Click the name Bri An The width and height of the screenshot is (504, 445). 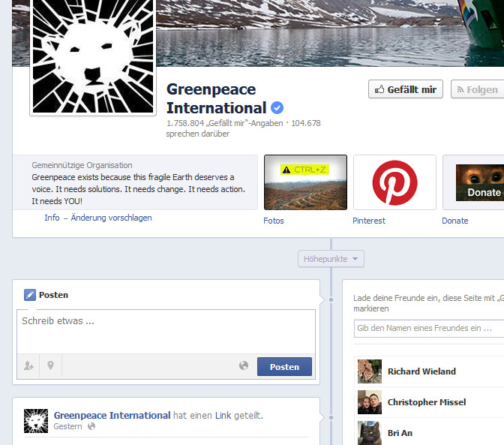[x=400, y=433]
